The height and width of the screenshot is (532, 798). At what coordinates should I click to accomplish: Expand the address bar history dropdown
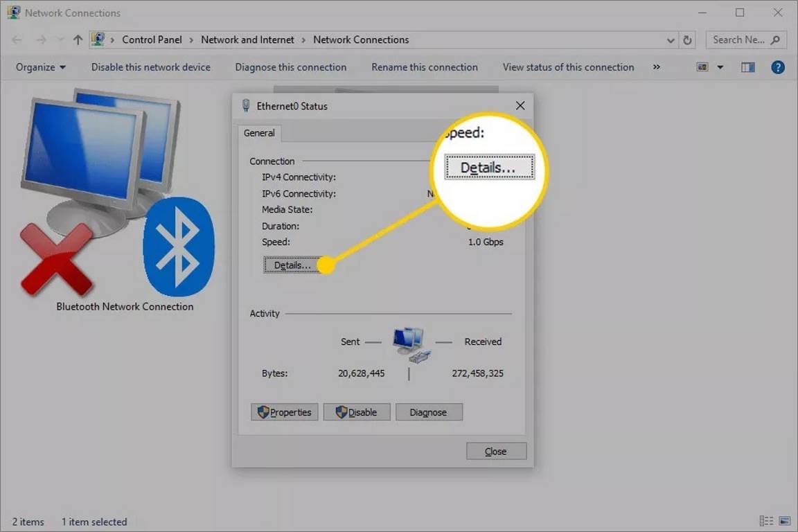670,40
